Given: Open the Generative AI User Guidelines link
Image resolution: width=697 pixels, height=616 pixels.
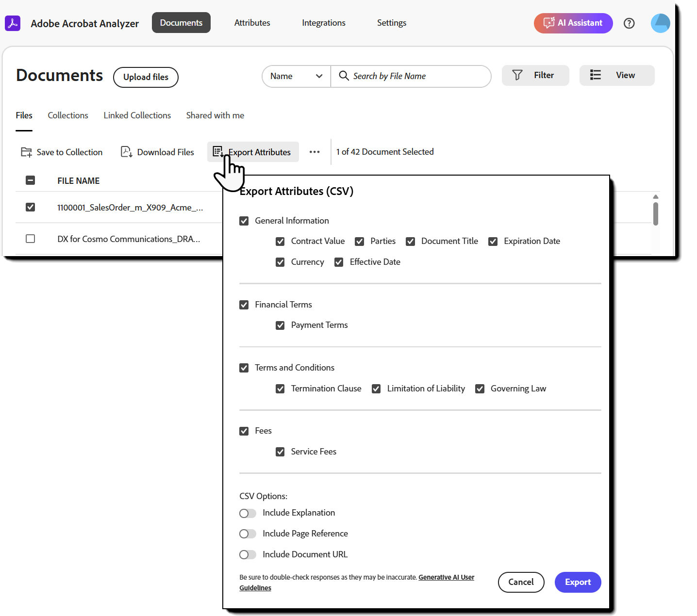Looking at the screenshot, I should coord(446,577).
